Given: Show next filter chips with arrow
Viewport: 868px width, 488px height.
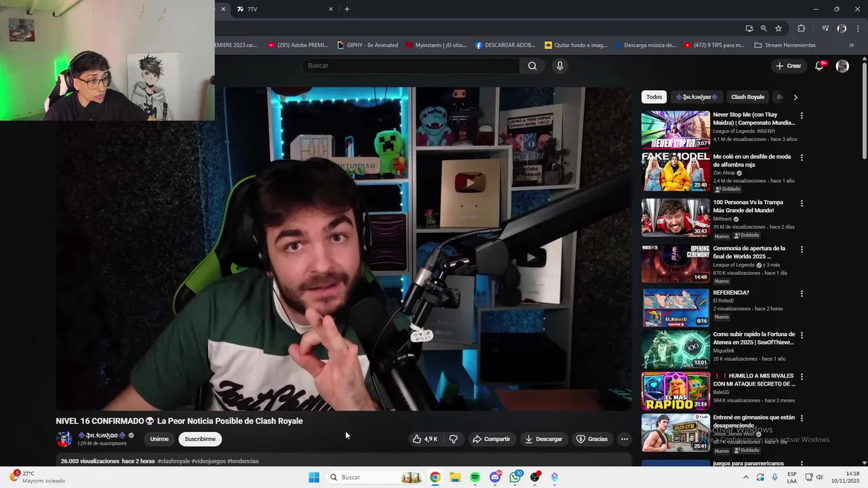Looking at the screenshot, I should click(795, 97).
